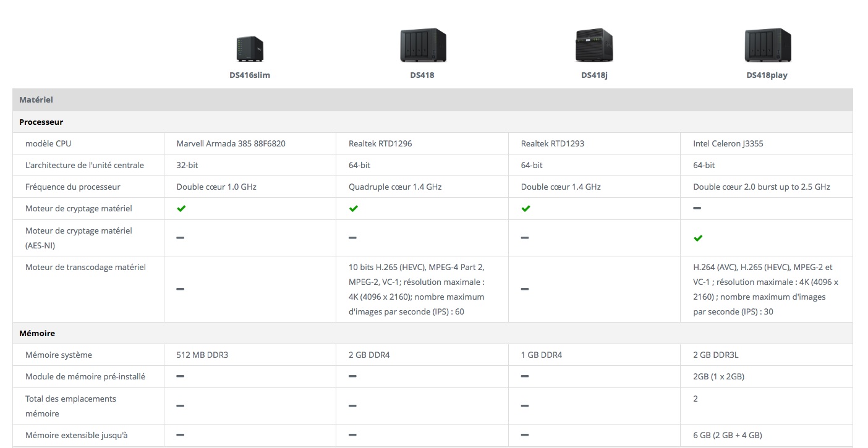
Task: Select the 'modèle CPU' row label
Action: pos(48,143)
